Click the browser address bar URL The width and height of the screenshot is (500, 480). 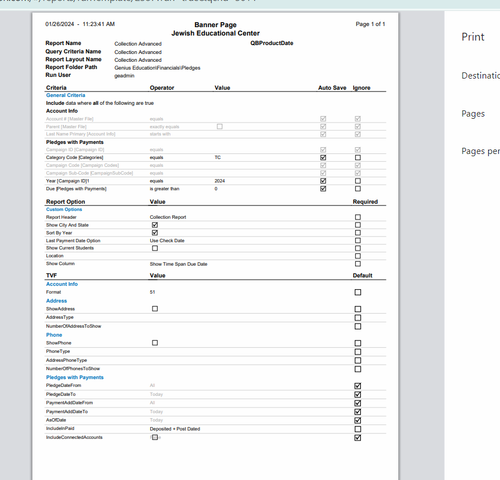128,1
